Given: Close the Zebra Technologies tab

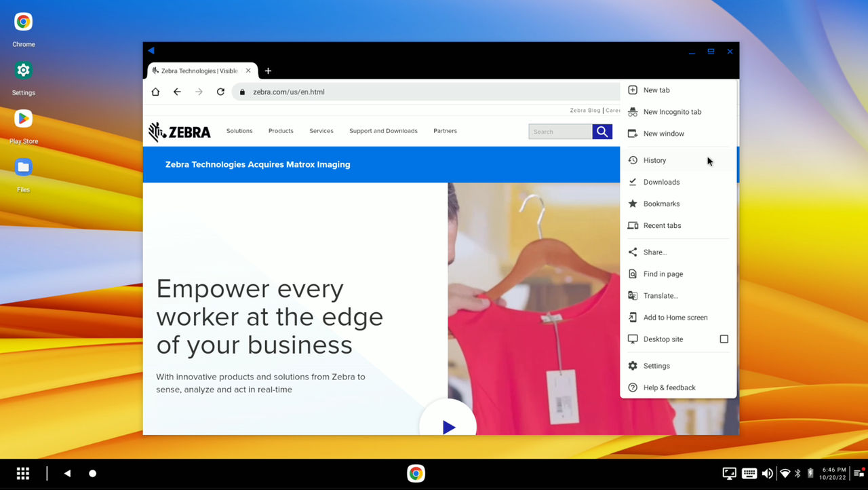Looking at the screenshot, I should (248, 71).
